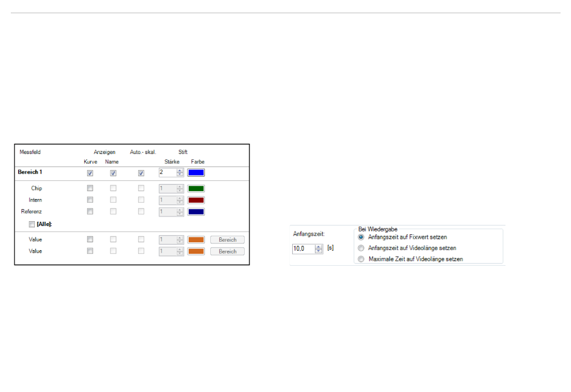Click the 'Messfeld' column header
The image size is (571, 392).
pos(30,152)
